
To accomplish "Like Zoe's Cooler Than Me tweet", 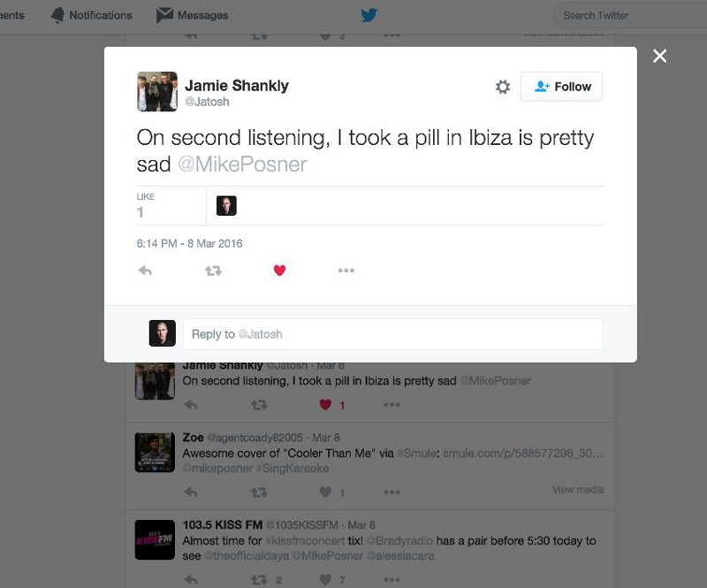I will 325,492.
